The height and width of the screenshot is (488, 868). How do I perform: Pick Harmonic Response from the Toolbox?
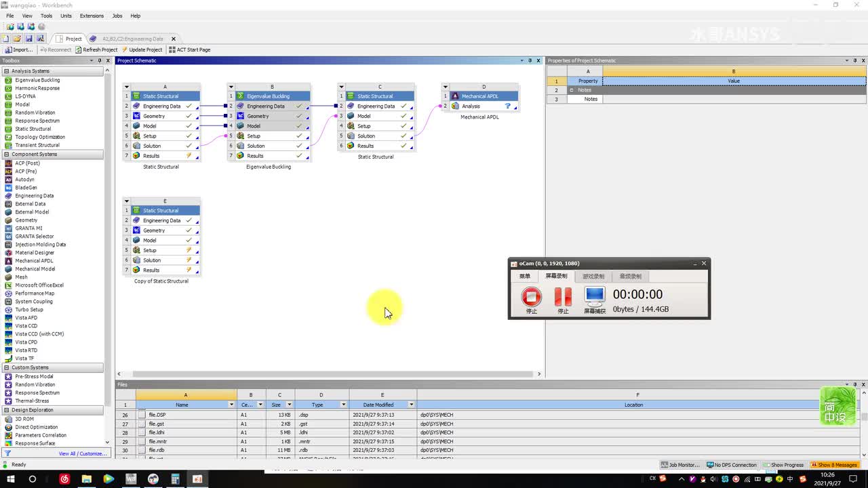pyautogui.click(x=37, y=88)
